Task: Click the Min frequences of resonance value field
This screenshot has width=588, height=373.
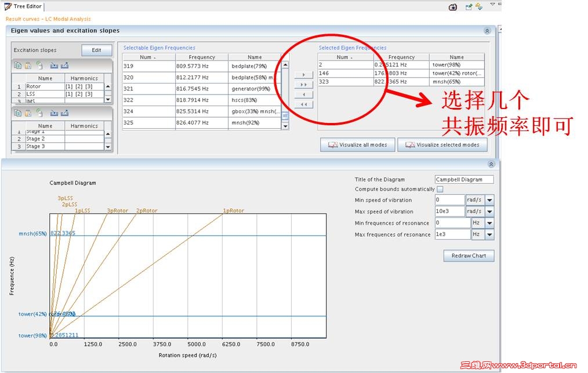Action: tap(453, 223)
